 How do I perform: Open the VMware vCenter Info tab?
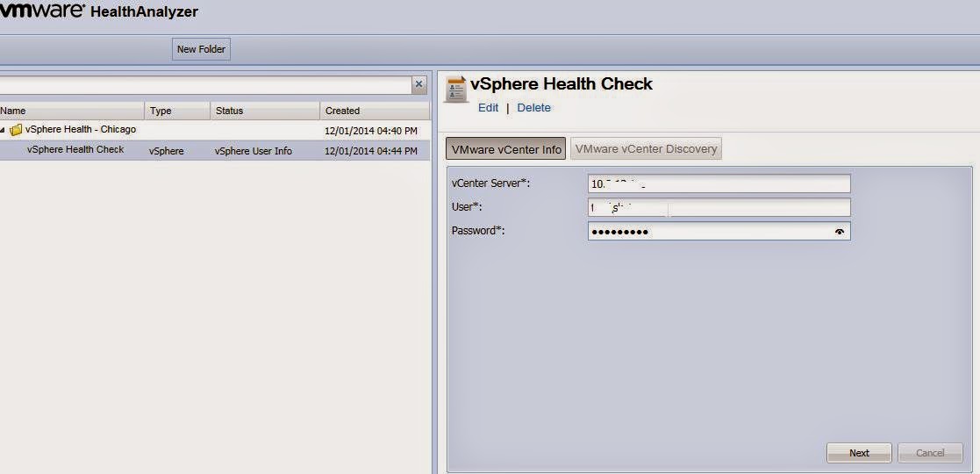pyautogui.click(x=505, y=149)
